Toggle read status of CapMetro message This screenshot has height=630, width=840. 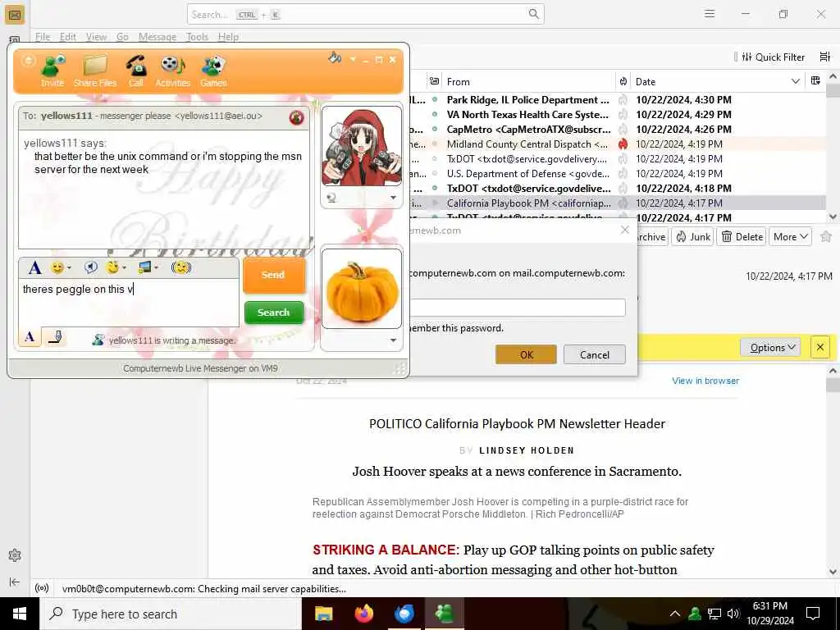point(435,129)
